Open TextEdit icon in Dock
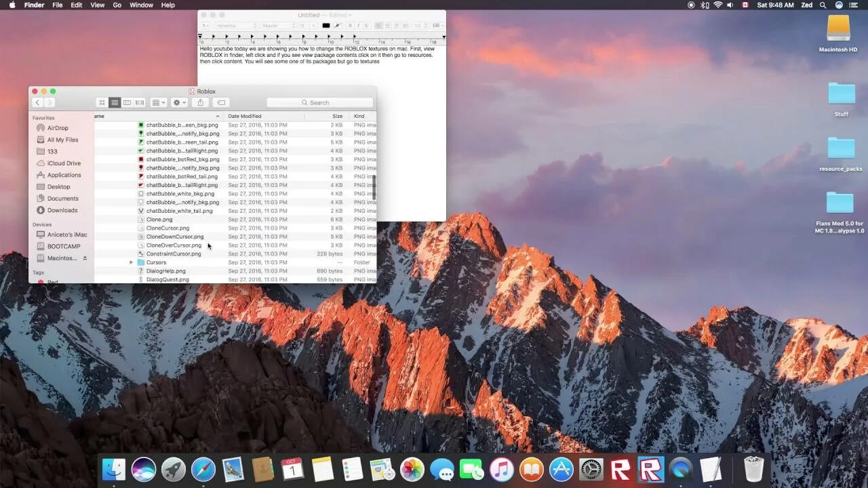The height and width of the screenshot is (488, 868). 711,469
